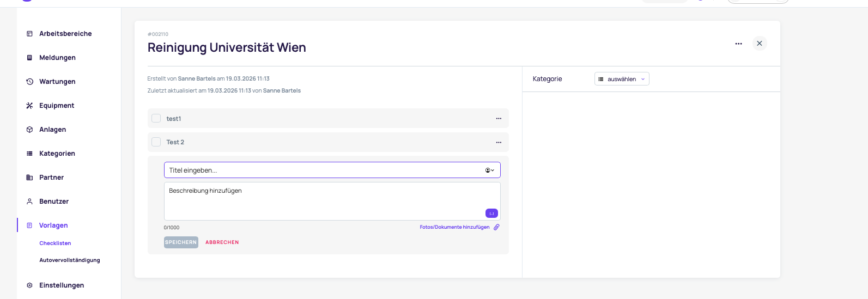Viewport: 868px width, 299px height.
Task: Click the Kategorie label
Action: pyautogui.click(x=547, y=79)
